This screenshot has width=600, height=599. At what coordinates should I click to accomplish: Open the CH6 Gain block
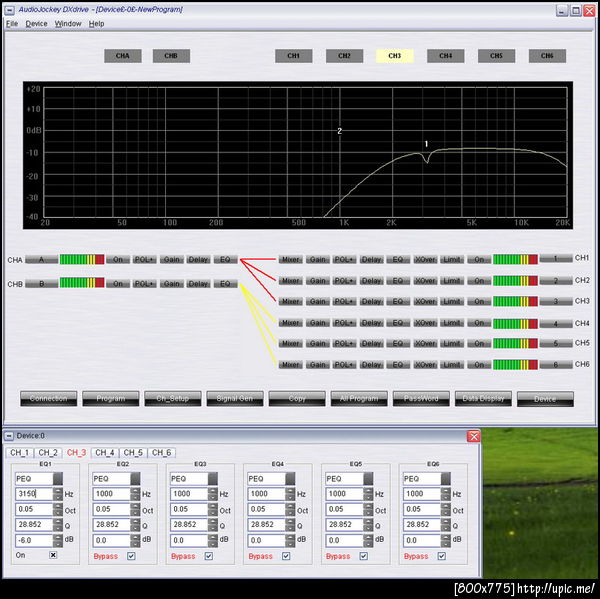pos(318,365)
